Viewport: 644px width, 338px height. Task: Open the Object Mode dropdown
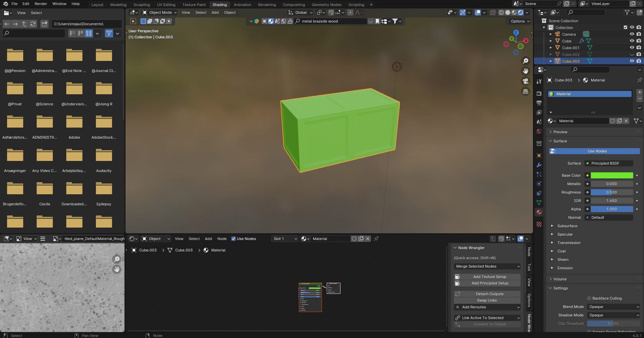159,12
